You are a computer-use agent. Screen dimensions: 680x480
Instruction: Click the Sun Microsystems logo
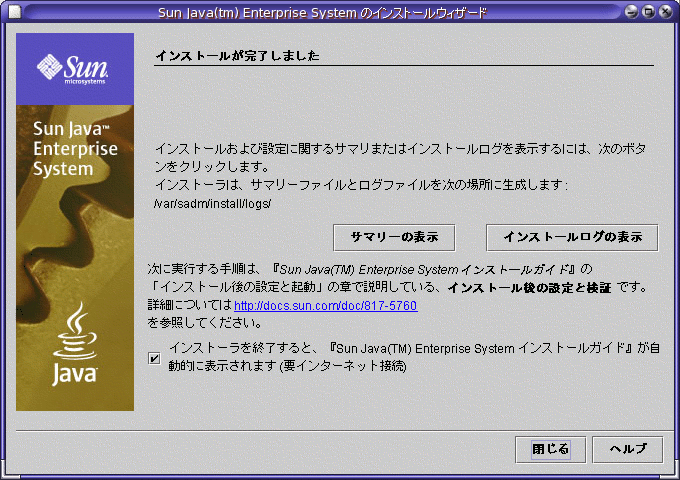pyautogui.click(x=72, y=69)
